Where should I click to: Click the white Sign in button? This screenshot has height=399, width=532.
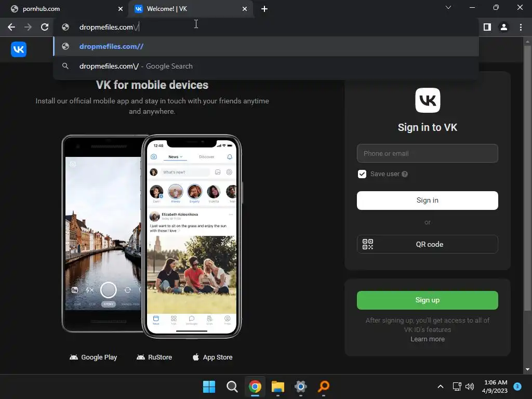pos(428,201)
